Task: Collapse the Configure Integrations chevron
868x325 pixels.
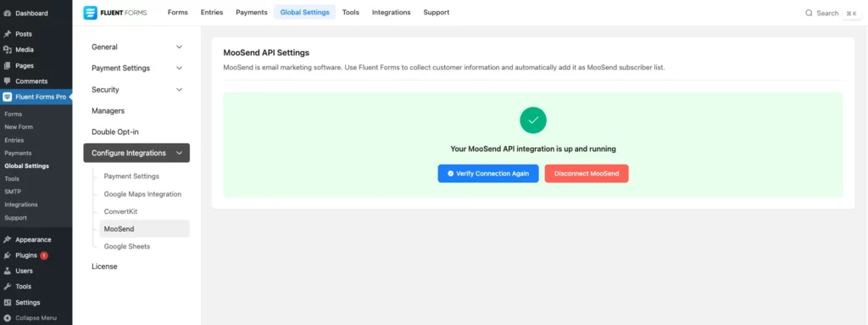Action: [x=179, y=153]
